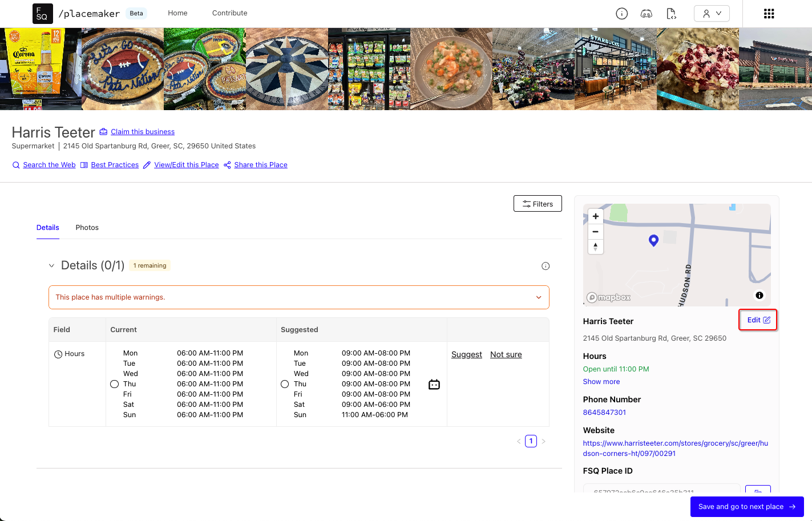Screen dimensions: 812x521
Task: Go to page 1 in pagination
Action: (x=531, y=441)
